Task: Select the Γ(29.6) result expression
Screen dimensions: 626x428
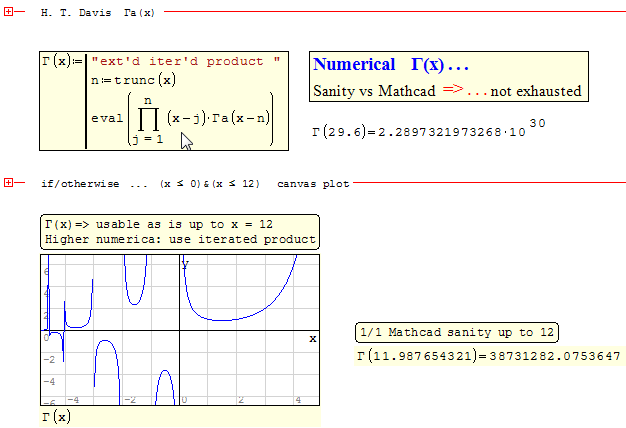Action: 415,132
